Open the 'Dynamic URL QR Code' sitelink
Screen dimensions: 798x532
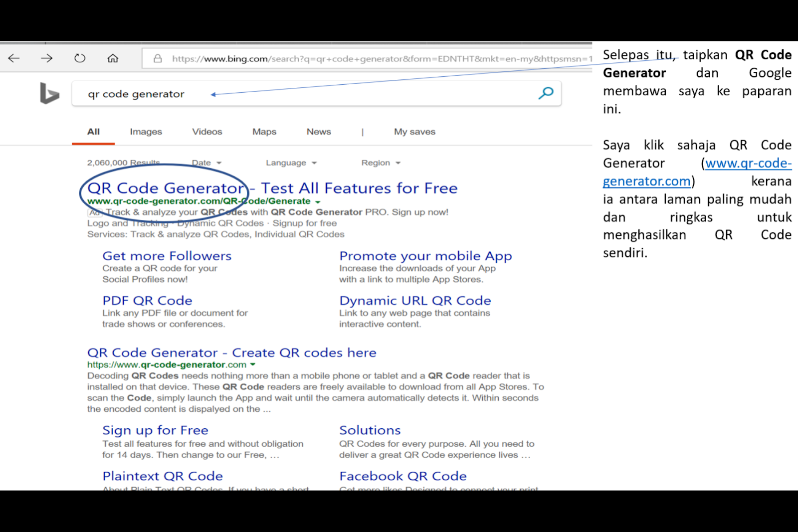(415, 301)
